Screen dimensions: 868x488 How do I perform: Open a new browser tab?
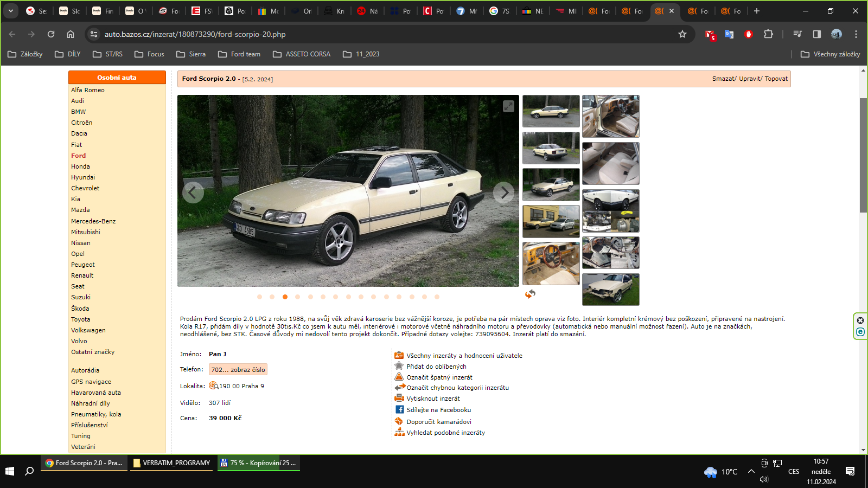[x=757, y=11]
